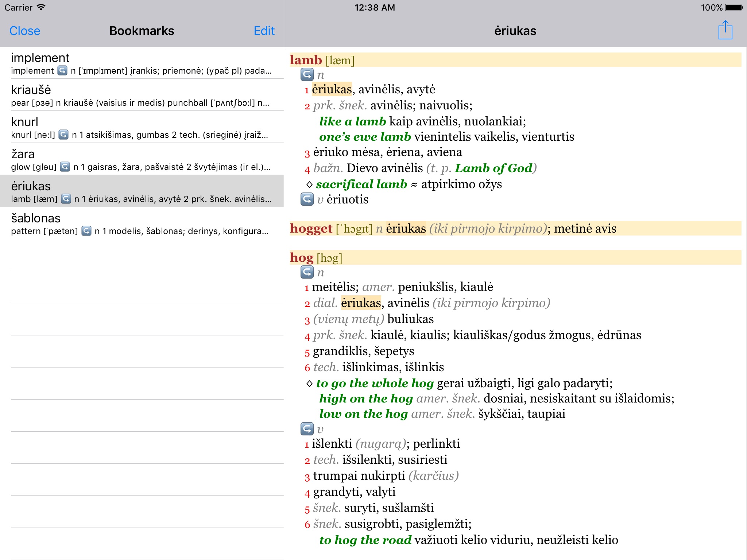Select the šablonas bookmark
The height and width of the screenshot is (560, 747).
pyautogui.click(x=142, y=223)
